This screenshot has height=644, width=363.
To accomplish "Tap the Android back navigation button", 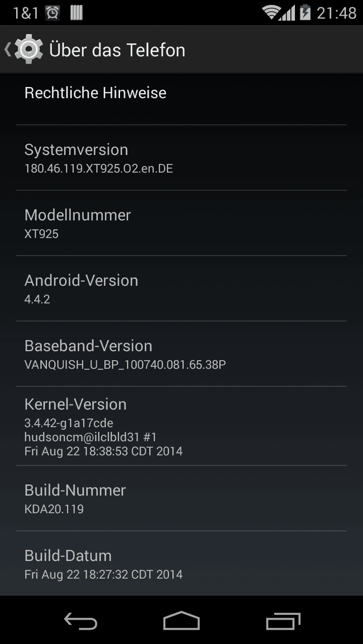I will tap(81, 620).
